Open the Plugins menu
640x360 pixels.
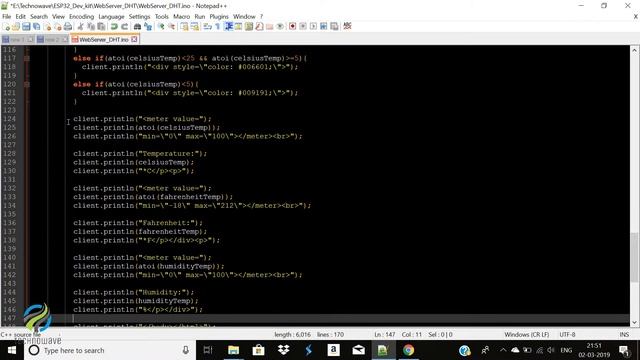219,16
